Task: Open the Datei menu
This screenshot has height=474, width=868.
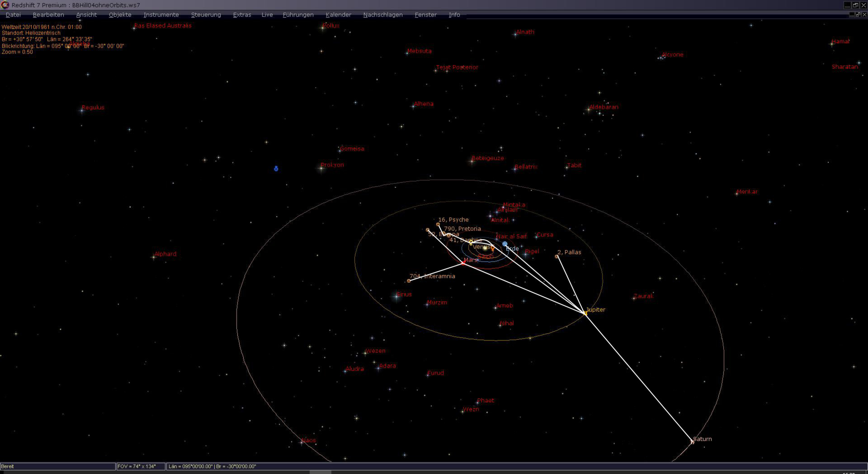Action: pyautogui.click(x=13, y=15)
